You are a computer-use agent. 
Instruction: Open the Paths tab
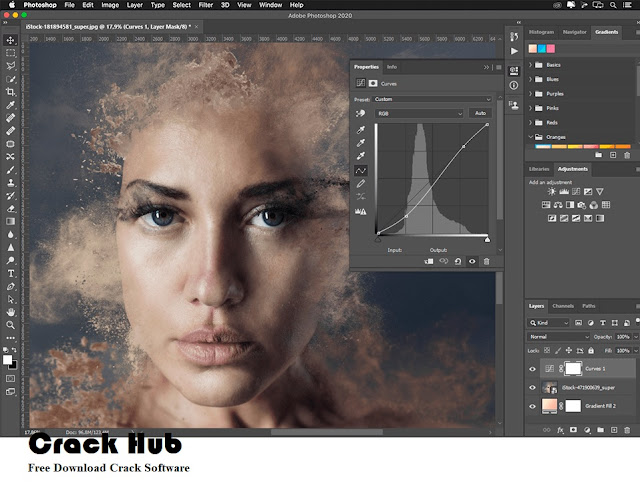(x=589, y=306)
